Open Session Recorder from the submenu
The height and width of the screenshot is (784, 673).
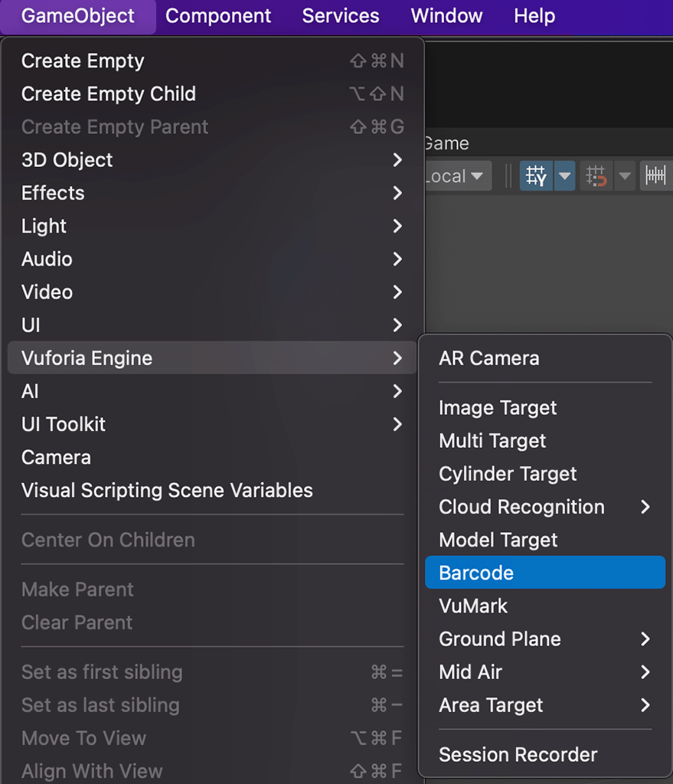518,755
